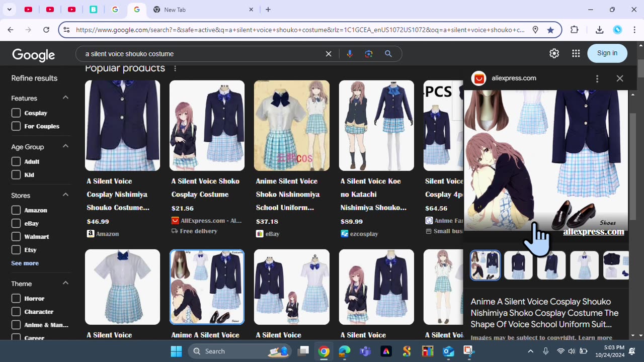The height and width of the screenshot is (362, 644).
Task: Show hidden tray icons chevron
Action: (x=530, y=351)
